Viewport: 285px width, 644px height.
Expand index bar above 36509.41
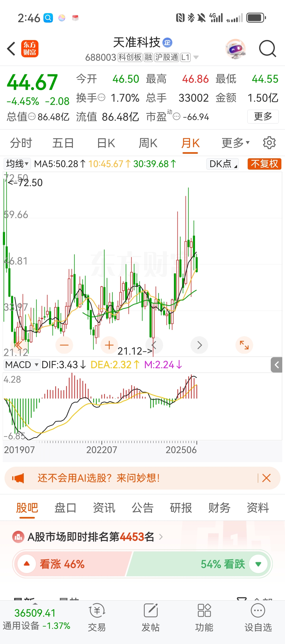point(35,603)
